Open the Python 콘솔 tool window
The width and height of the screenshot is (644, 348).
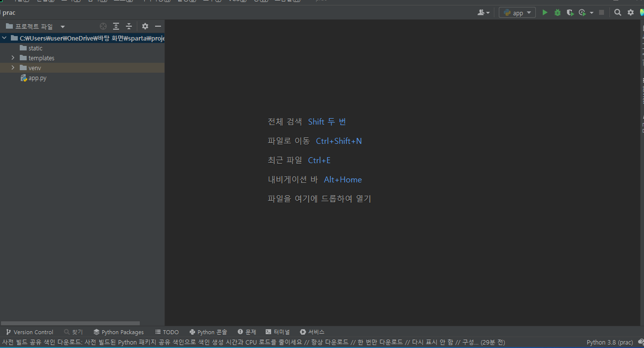(x=208, y=332)
